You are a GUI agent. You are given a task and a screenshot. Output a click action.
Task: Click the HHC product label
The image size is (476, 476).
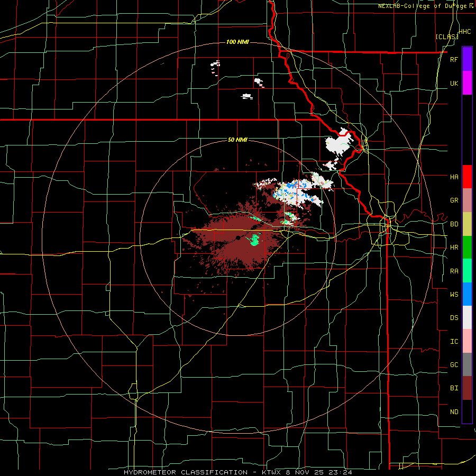(x=465, y=32)
